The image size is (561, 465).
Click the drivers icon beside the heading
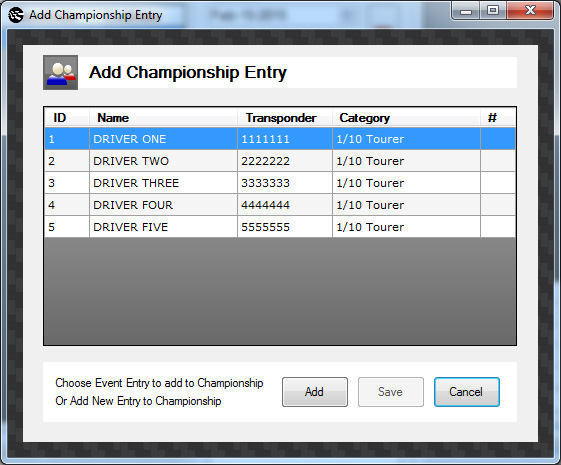coord(60,72)
